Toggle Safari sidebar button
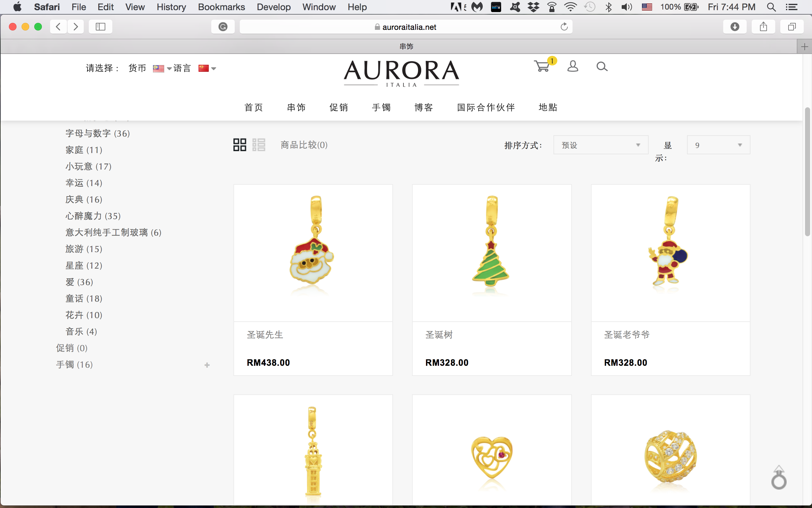Image resolution: width=812 pixels, height=508 pixels. tap(100, 27)
